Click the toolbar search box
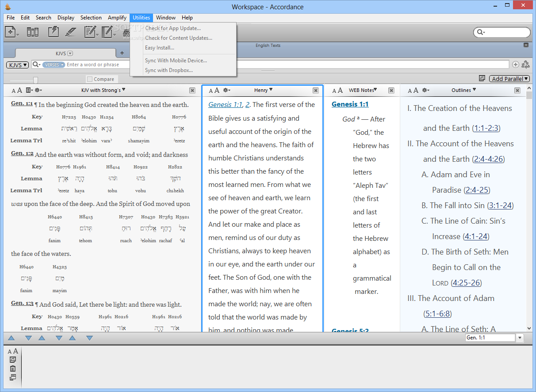The height and width of the screenshot is (392, 536). coord(502,32)
